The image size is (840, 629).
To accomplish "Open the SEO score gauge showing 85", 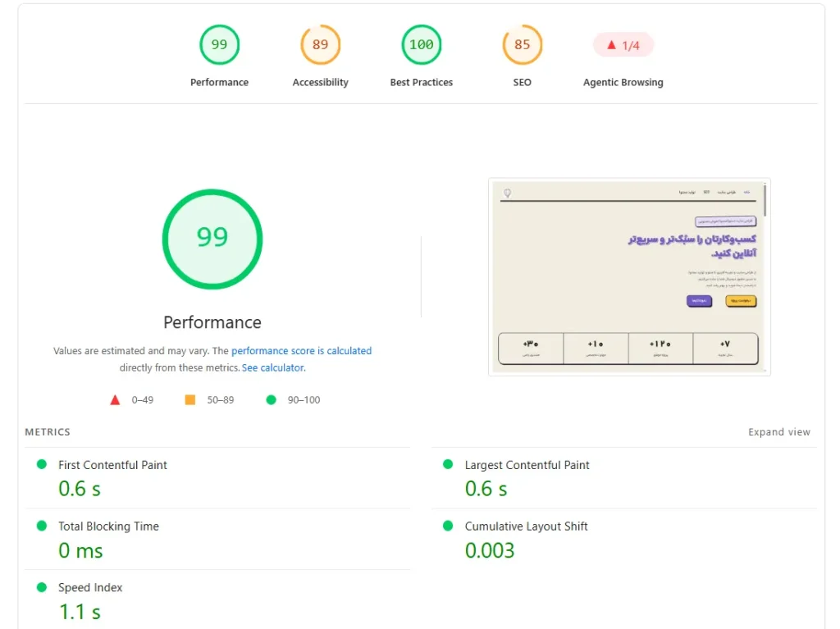I will coord(523,44).
